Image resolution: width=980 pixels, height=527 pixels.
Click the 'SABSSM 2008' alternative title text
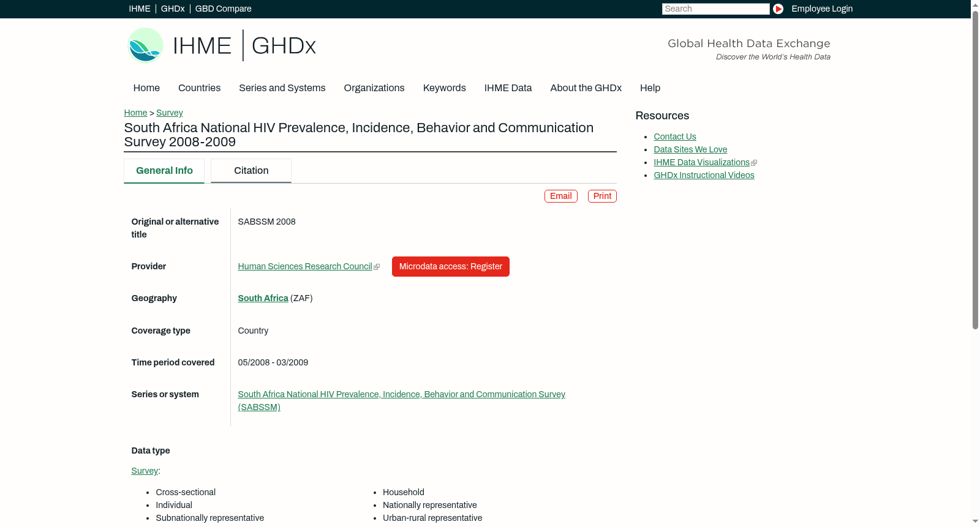pyautogui.click(x=267, y=222)
